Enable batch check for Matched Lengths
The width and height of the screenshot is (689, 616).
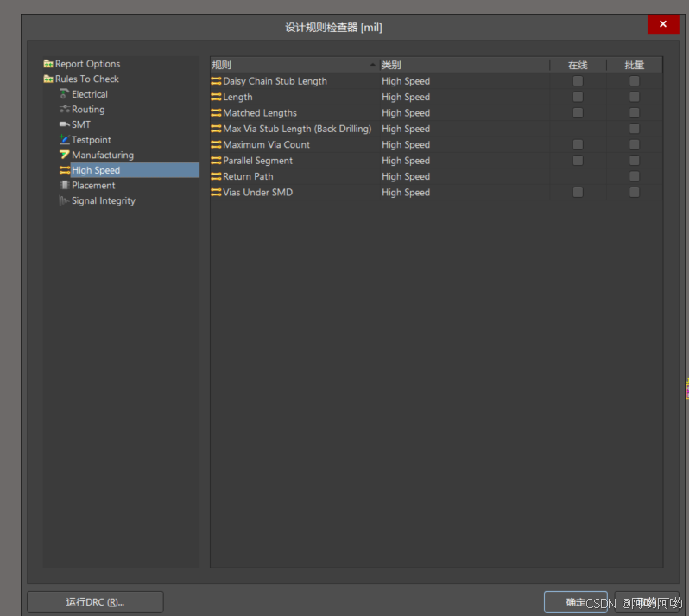tap(634, 112)
